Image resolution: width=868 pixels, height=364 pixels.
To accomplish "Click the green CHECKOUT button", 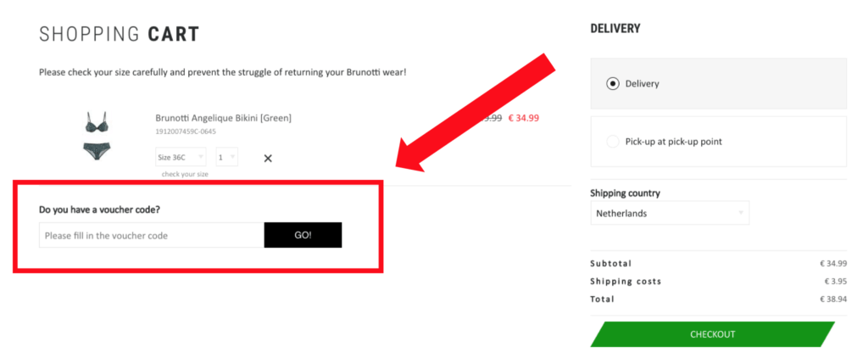I will (x=712, y=334).
